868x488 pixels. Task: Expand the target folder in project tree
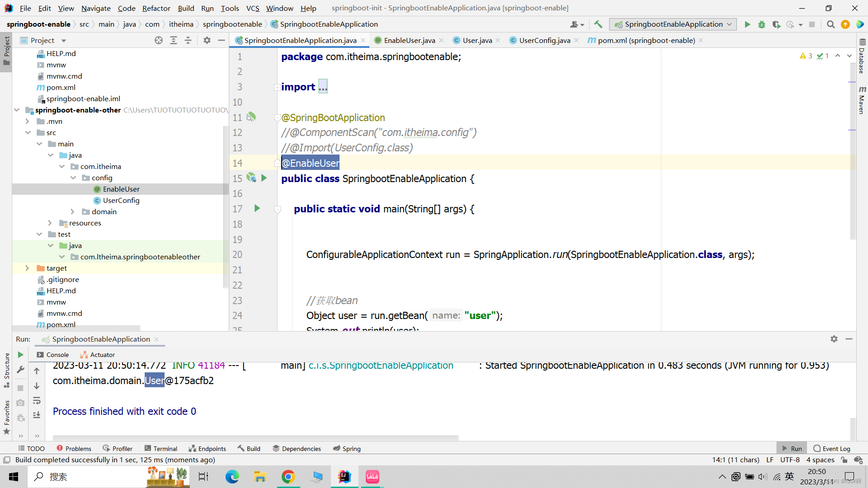(x=27, y=268)
